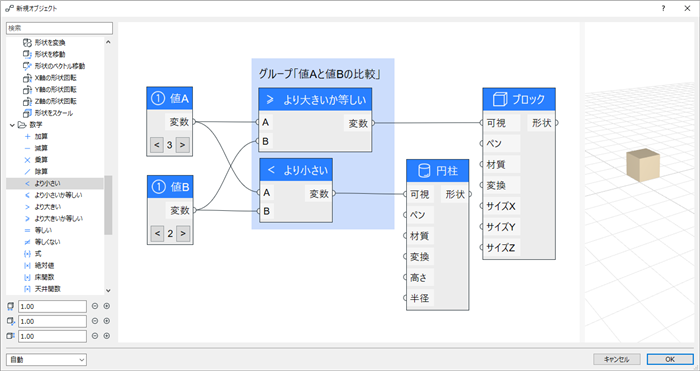Select X軸の形状回転 icon
Screen dimensions: 700x371
tap(27, 78)
